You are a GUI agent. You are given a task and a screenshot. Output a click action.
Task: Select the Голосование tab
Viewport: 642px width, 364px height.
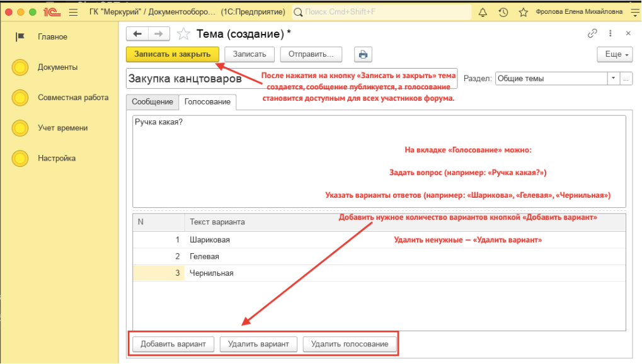pyautogui.click(x=207, y=102)
